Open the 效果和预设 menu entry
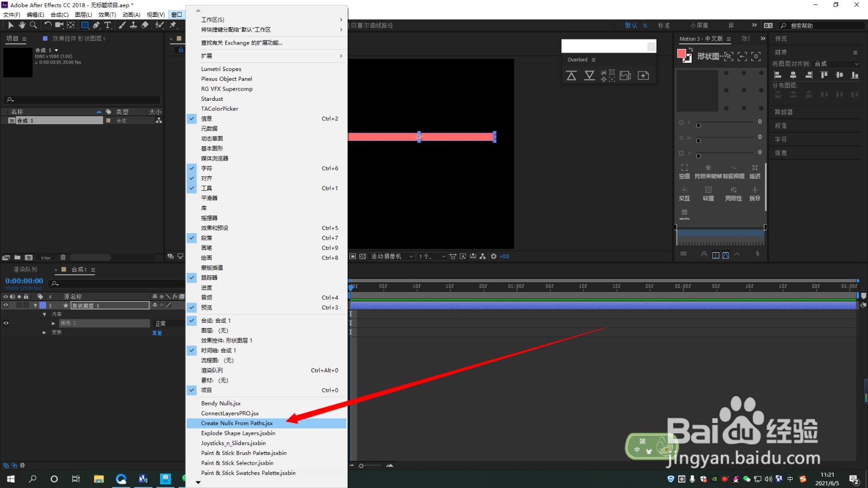 click(x=266, y=228)
